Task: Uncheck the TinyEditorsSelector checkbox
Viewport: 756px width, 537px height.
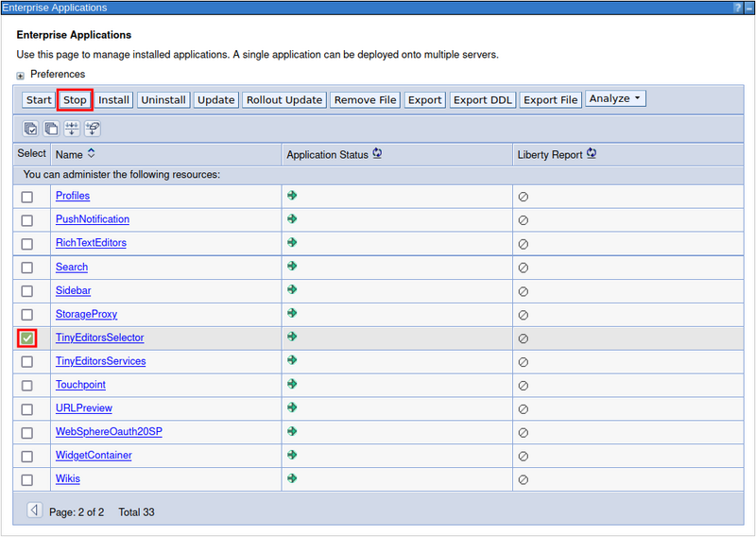Action: coord(27,338)
